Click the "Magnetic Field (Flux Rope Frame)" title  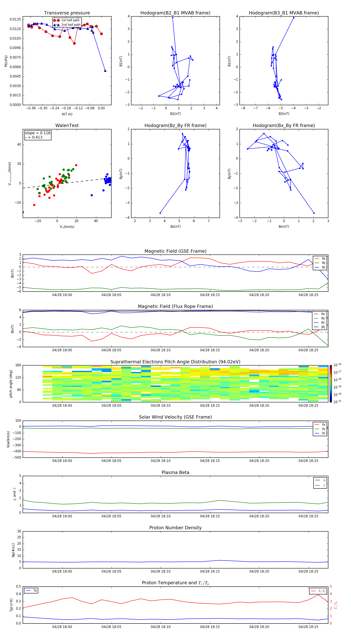175,307
